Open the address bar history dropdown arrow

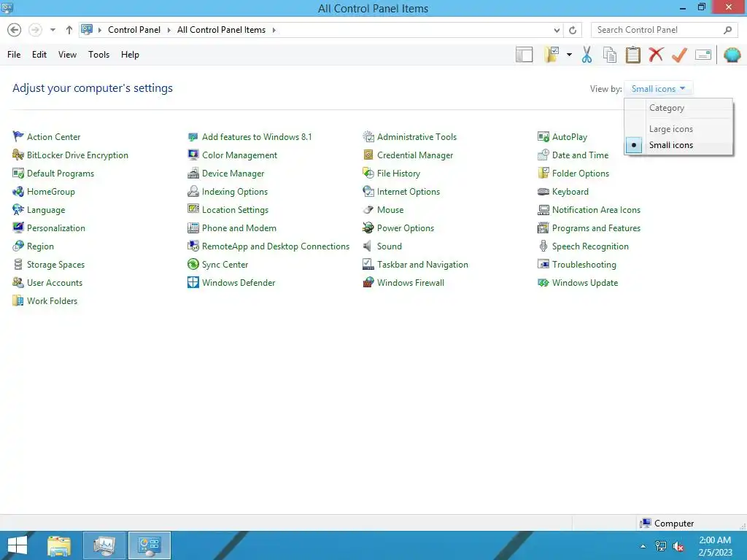(557, 30)
